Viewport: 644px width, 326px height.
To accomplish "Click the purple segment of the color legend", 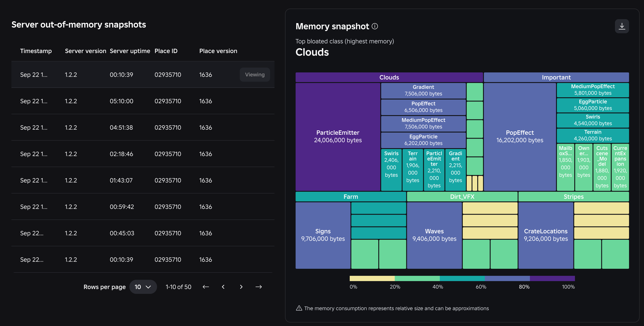I will (552, 278).
